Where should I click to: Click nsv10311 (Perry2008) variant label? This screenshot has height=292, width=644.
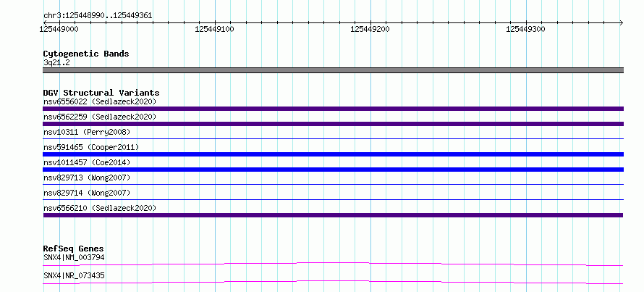(87, 132)
